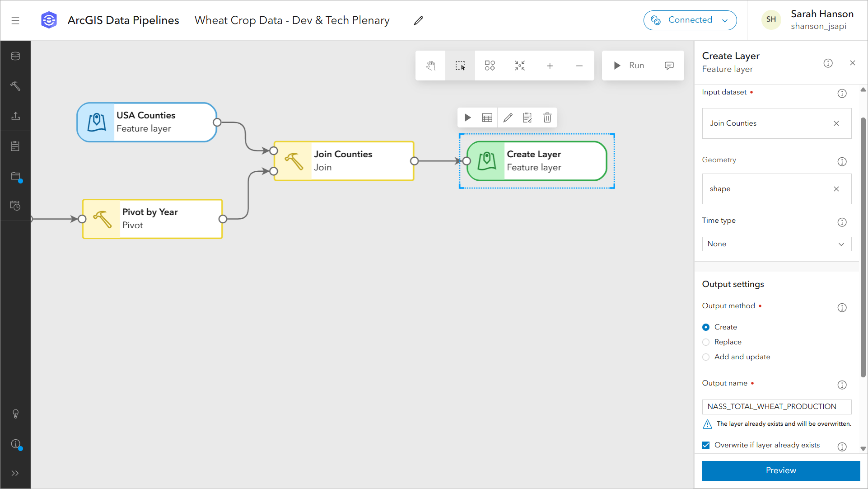The width and height of the screenshot is (868, 489).
Task: Choose Add and update output method
Action: click(x=705, y=357)
